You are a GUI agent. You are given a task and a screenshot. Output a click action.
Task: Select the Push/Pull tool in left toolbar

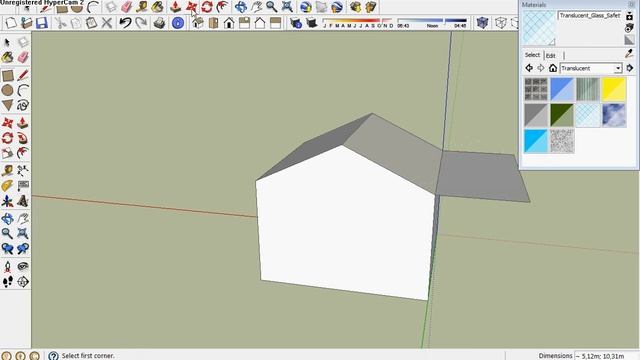(x=23, y=123)
